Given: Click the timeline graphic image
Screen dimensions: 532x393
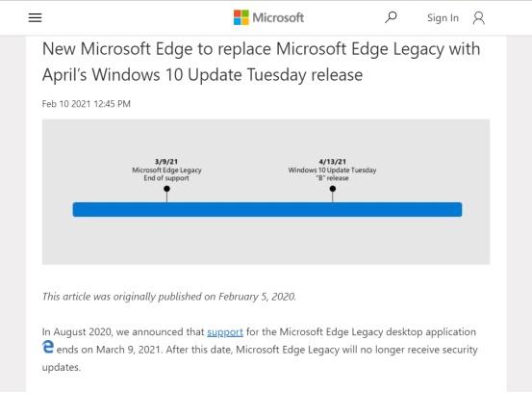Looking at the screenshot, I should coord(266,192).
